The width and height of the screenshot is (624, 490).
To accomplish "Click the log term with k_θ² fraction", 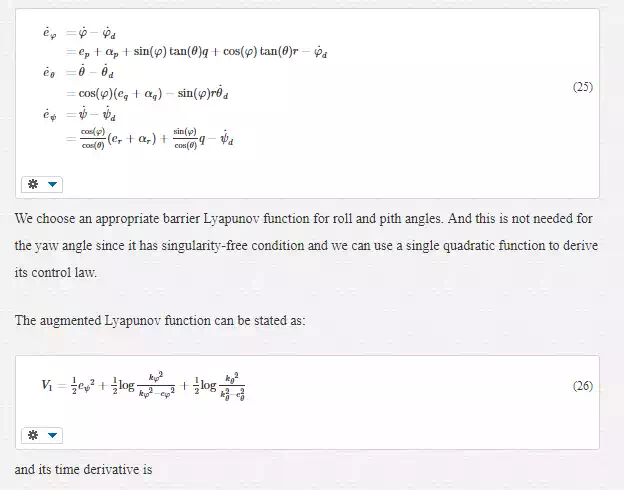I will [218, 385].
